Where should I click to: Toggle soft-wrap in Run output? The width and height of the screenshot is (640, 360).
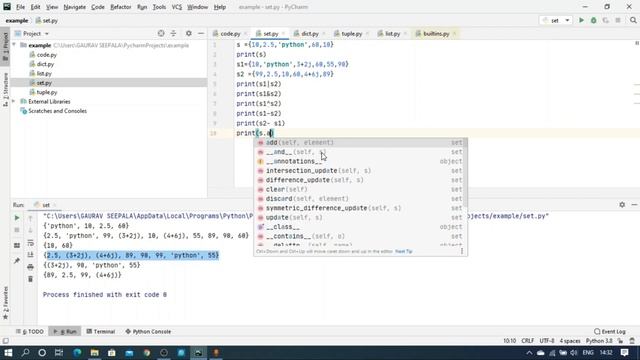(x=31, y=243)
